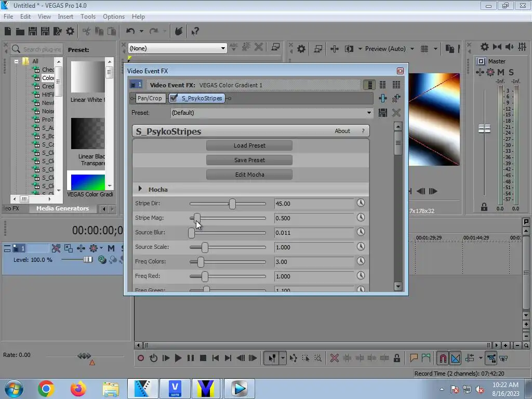Open the Insert menu
532x399 pixels.
(x=65, y=17)
